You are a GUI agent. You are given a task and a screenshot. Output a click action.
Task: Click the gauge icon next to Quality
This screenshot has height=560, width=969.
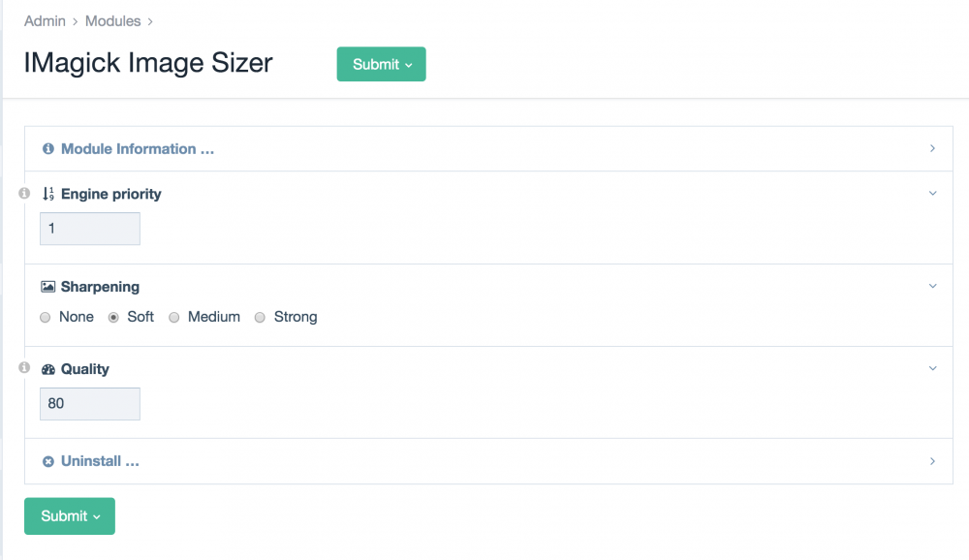pyautogui.click(x=48, y=369)
